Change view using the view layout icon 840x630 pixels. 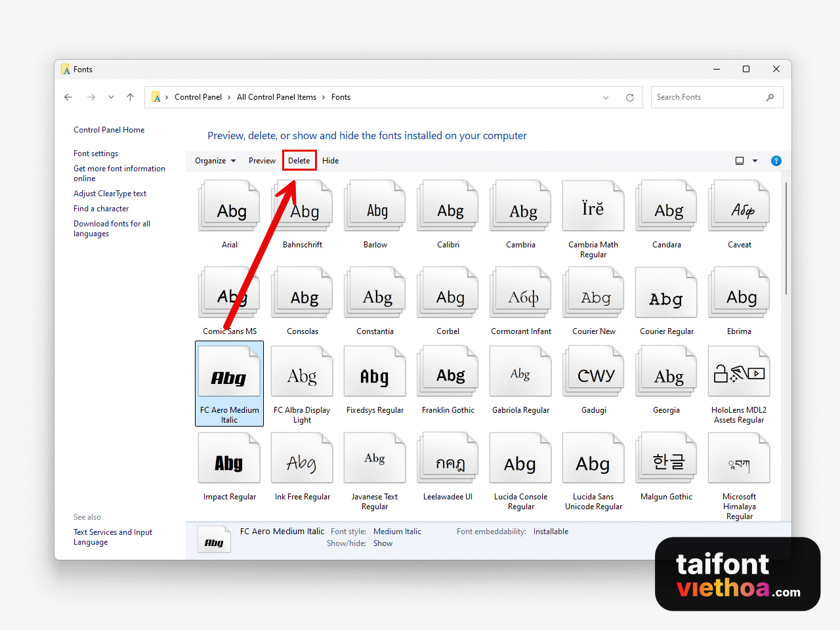pyautogui.click(x=740, y=161)
